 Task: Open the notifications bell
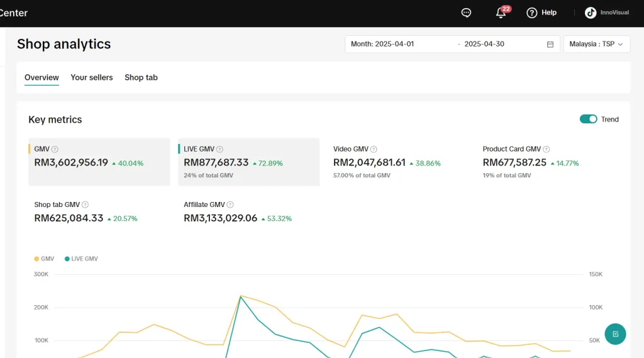[x=501, y=13]
